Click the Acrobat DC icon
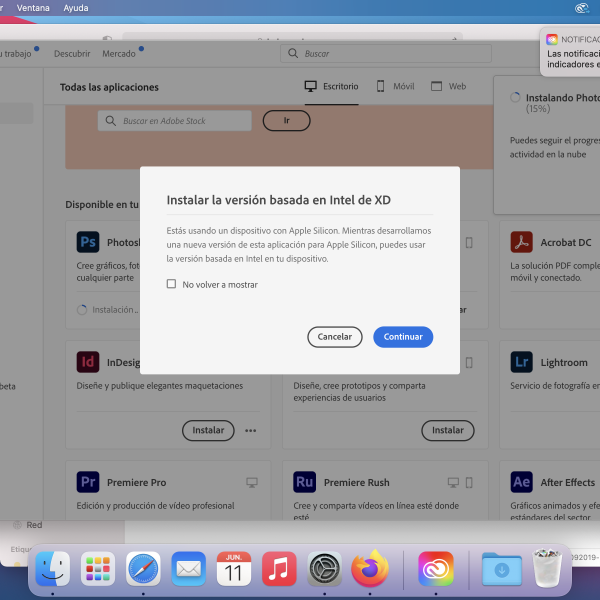Image resolution: width=600 pixels, height=600 pixels. 522,242
